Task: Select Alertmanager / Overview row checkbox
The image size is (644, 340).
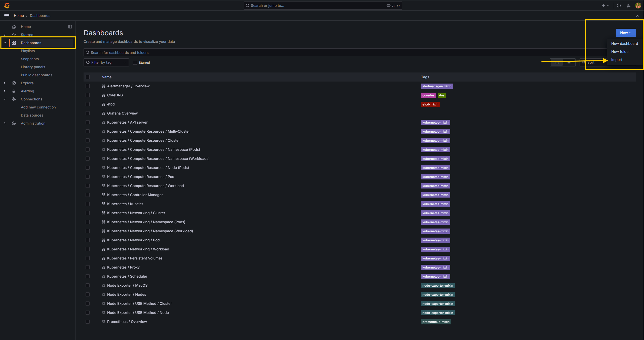Action: (x=88, y=86)
